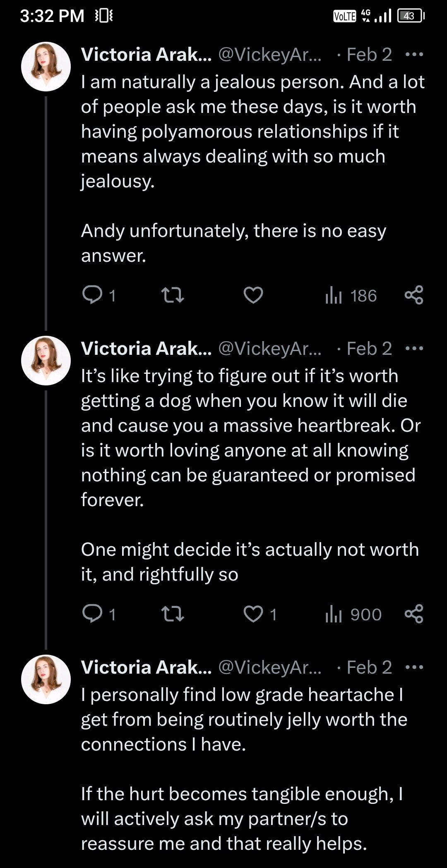Retweet the dog heartbreak tweet

[x=172, y=614]
